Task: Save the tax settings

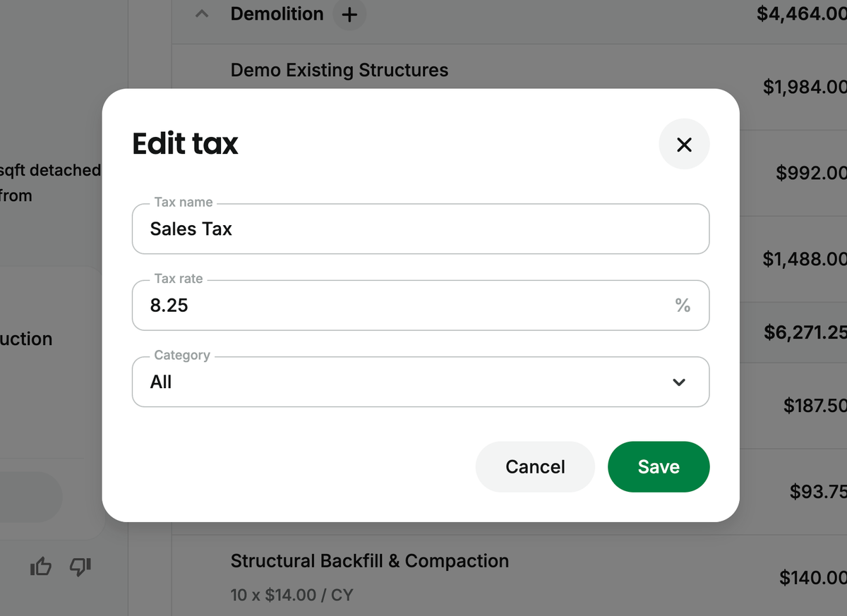Action: click(x=658, y=466)
